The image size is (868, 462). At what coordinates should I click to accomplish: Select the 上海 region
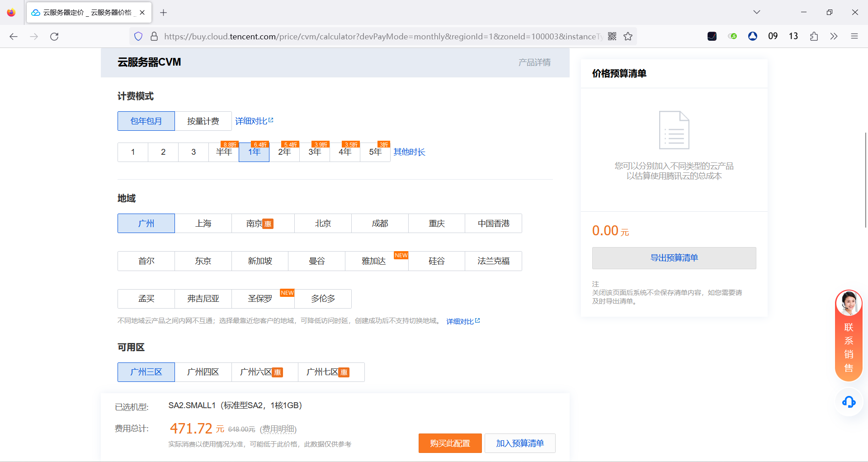point(203,223)
